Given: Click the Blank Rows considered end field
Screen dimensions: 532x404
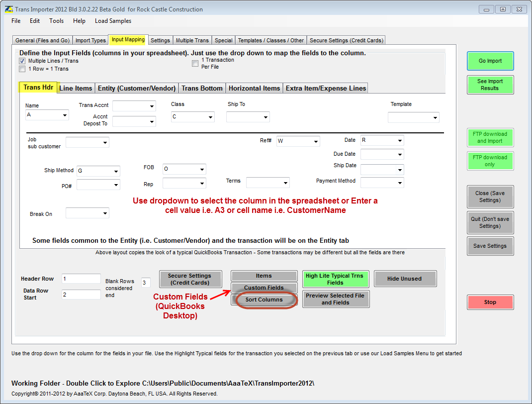Looking at the screenshot, I should point(146,283).
